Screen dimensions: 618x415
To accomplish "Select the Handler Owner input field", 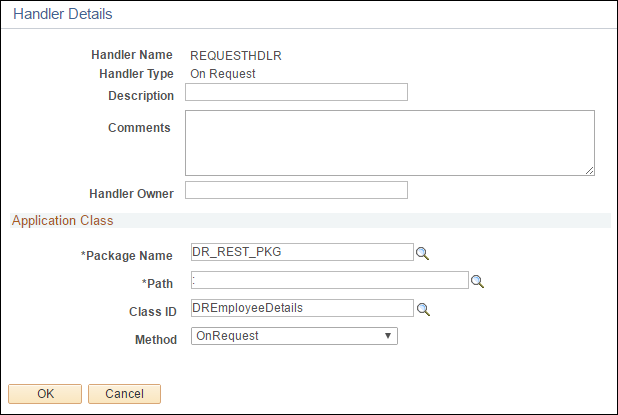I will [296, 190].
